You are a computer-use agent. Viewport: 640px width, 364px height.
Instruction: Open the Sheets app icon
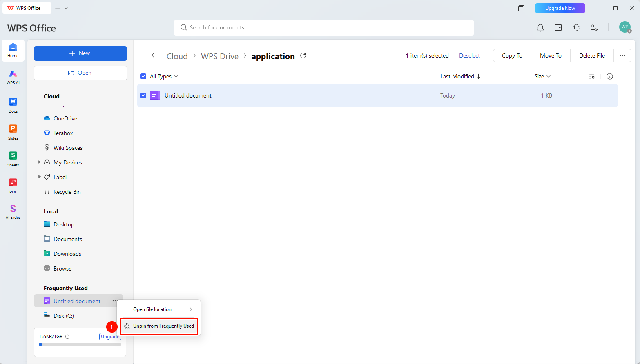tap(13, 159)
